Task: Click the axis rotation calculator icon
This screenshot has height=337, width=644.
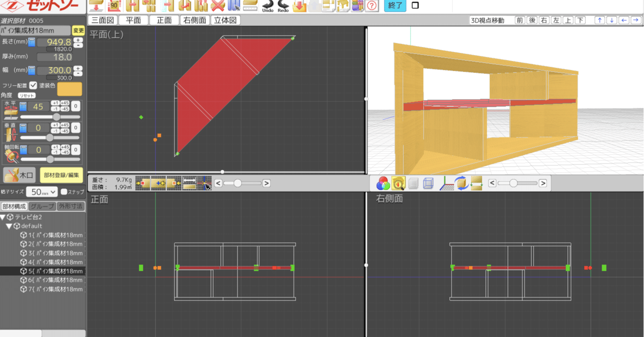Action: point(23,150)
